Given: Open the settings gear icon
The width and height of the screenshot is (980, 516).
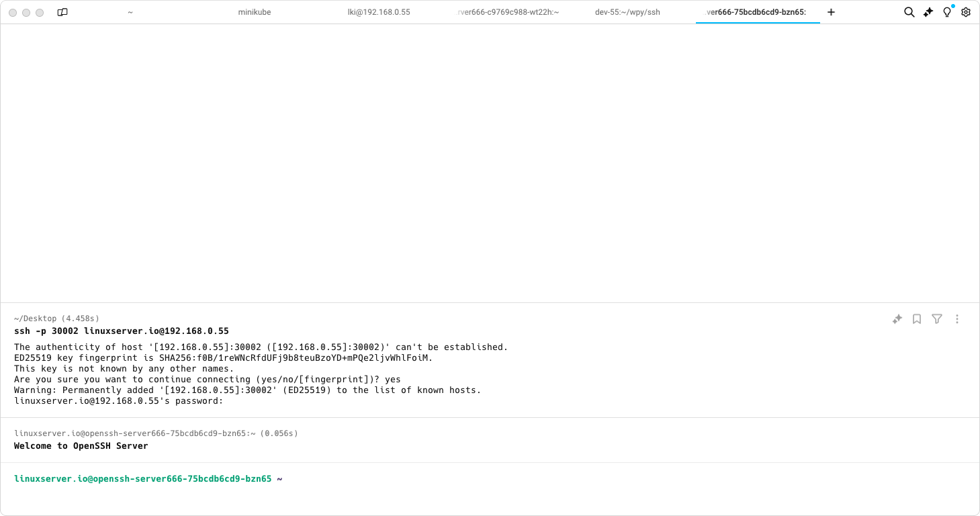Looking at the screenshot, I should click(x=966, y=12).
